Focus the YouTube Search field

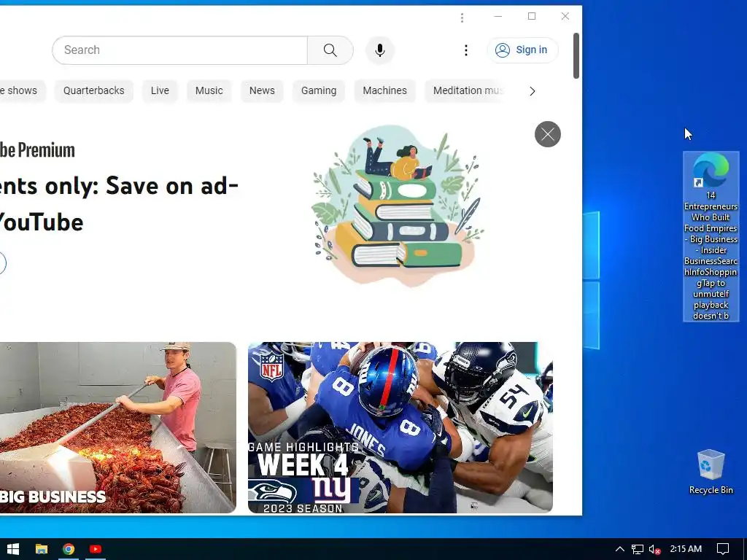click(180, 50)
